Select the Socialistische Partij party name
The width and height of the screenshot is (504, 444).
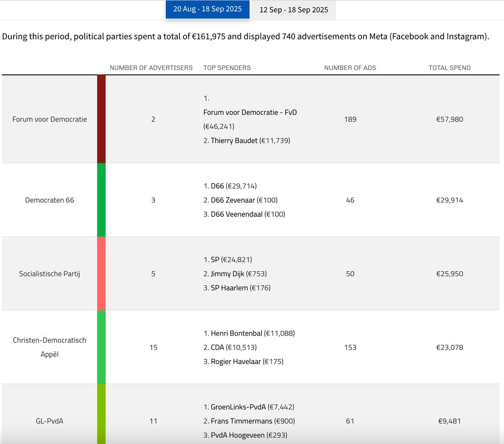[49, 274]
